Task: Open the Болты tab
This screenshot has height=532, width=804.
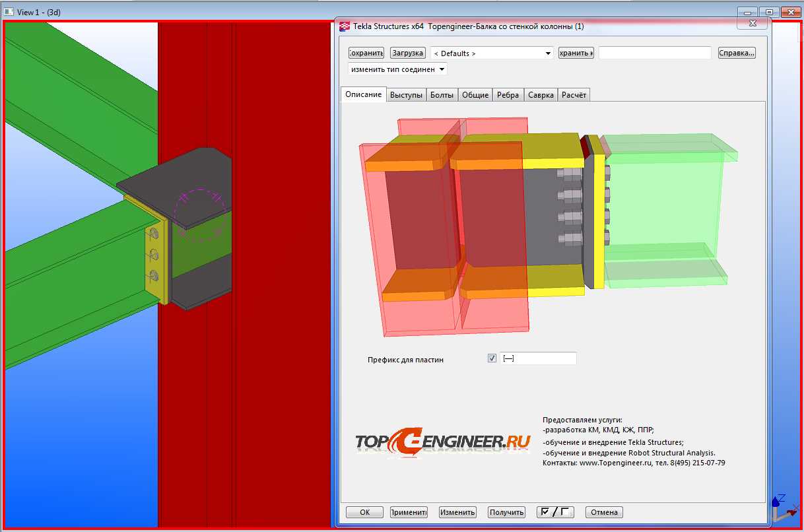Action: (442, 95)
